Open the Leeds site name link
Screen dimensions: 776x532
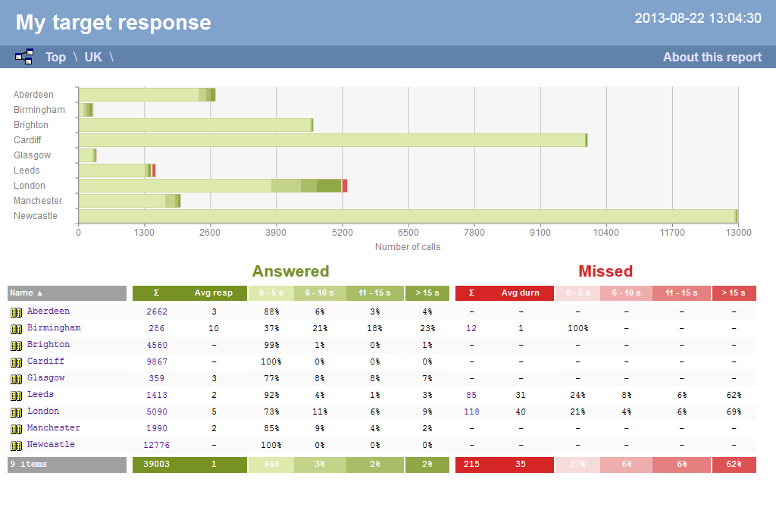[x=40, y=394]
